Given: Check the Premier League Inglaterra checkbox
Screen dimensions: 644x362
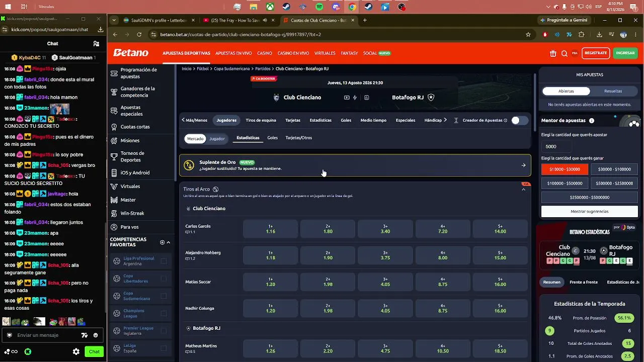Looking at the screenshot, I should tap(164, 331).
